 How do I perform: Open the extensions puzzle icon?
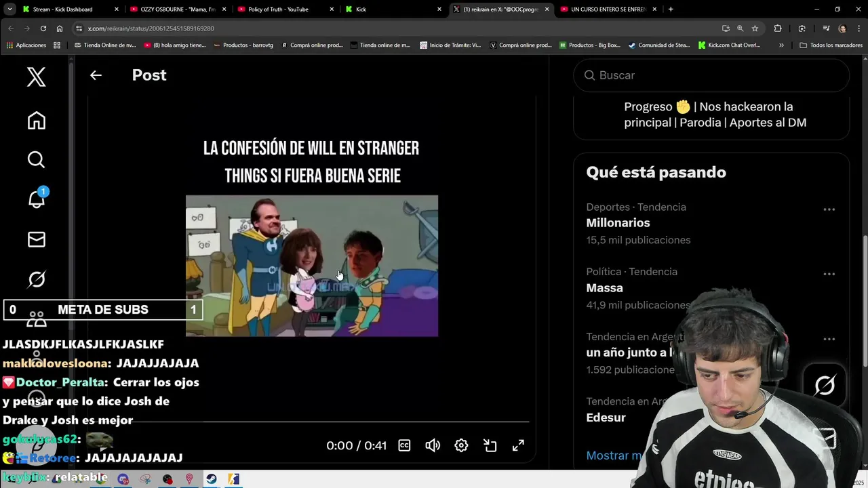[x=778, y=28]
